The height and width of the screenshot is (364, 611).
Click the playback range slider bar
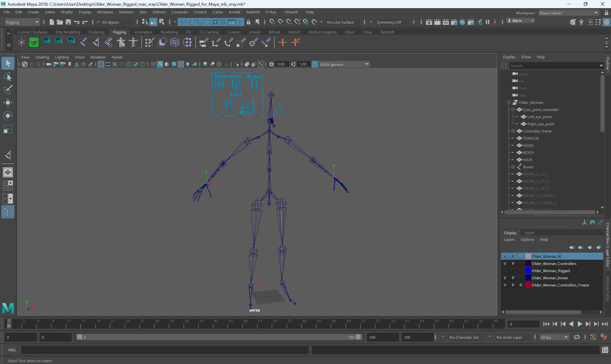(x=218, y=337)
